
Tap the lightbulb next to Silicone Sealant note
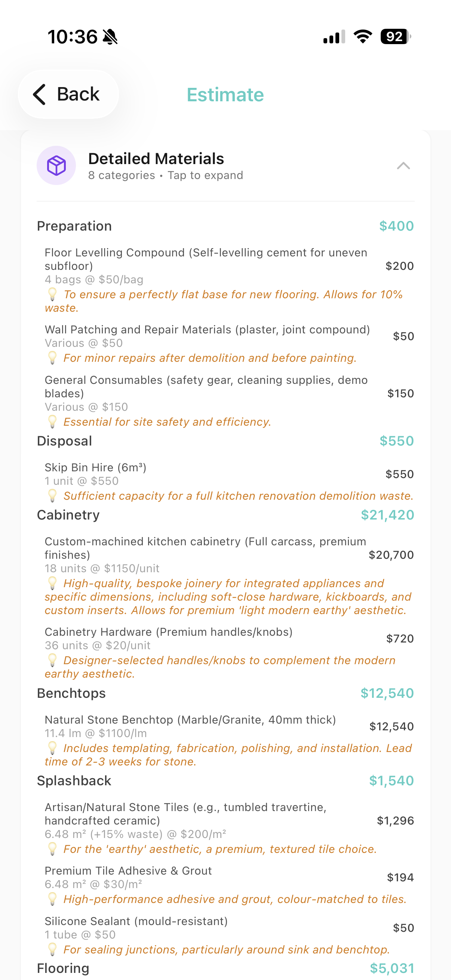pos(53,949)
